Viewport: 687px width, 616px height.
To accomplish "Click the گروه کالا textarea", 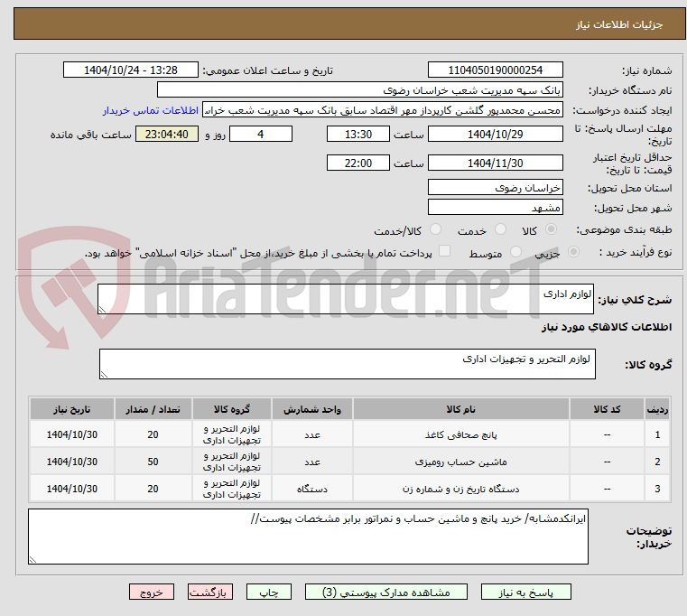I will [x=348, y=364].
